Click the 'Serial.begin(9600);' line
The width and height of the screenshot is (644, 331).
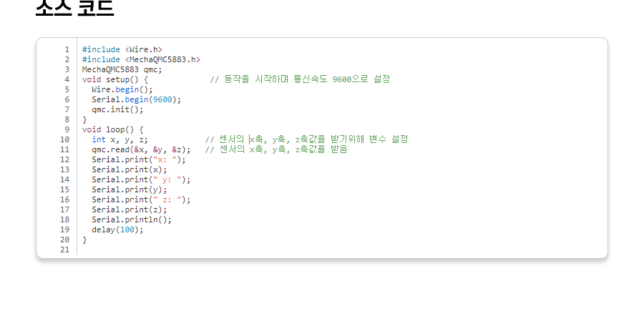(x=136, y=99)
